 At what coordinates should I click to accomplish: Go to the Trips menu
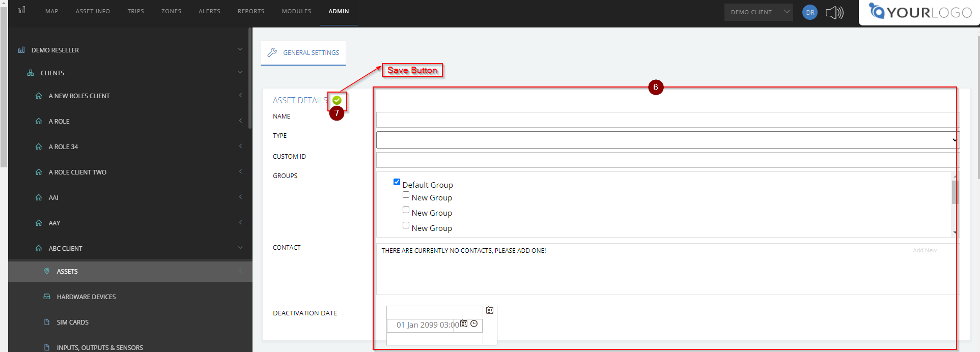(x=136, y=11)
